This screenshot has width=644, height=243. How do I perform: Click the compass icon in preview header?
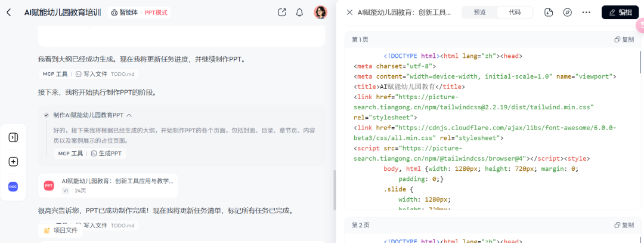[567, 13]
